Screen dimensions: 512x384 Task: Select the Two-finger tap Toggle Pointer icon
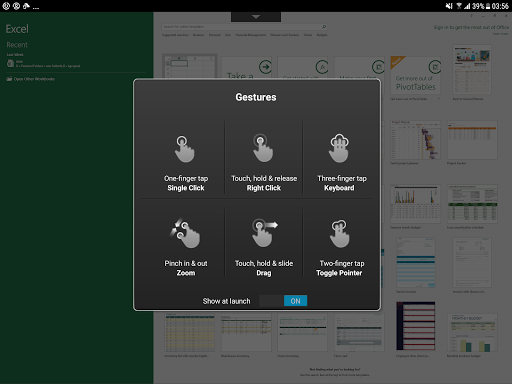[x=339, y=233]
